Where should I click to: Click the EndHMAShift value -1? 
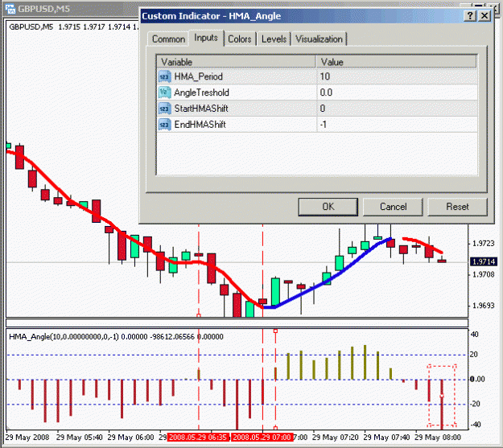pyautogui.click(x=324, y=125)
